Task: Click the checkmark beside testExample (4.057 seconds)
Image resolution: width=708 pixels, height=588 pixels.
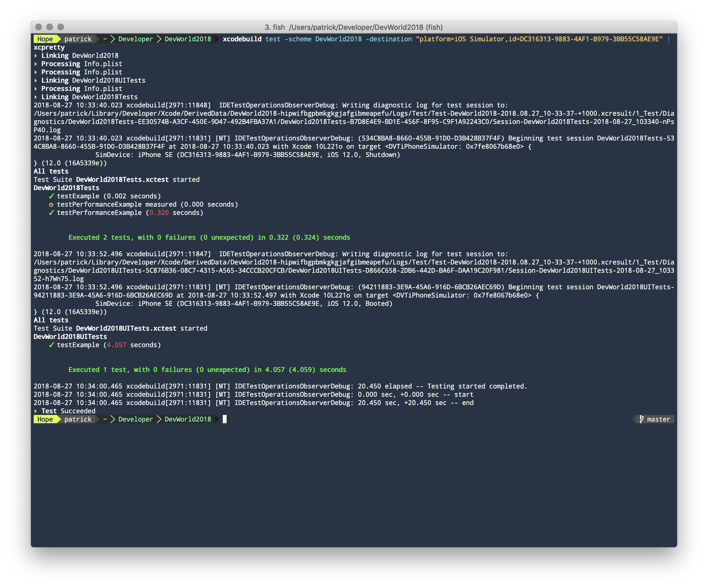Action: tap(51, 345)
